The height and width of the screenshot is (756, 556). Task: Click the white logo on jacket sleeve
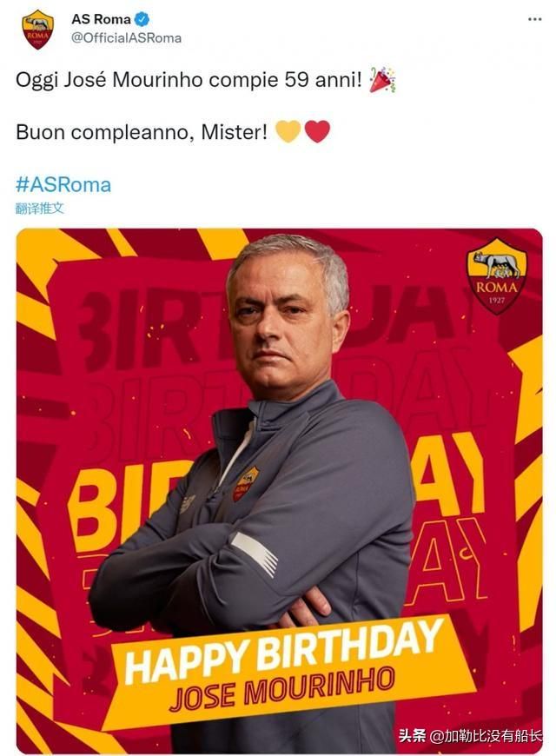(255, 553)
